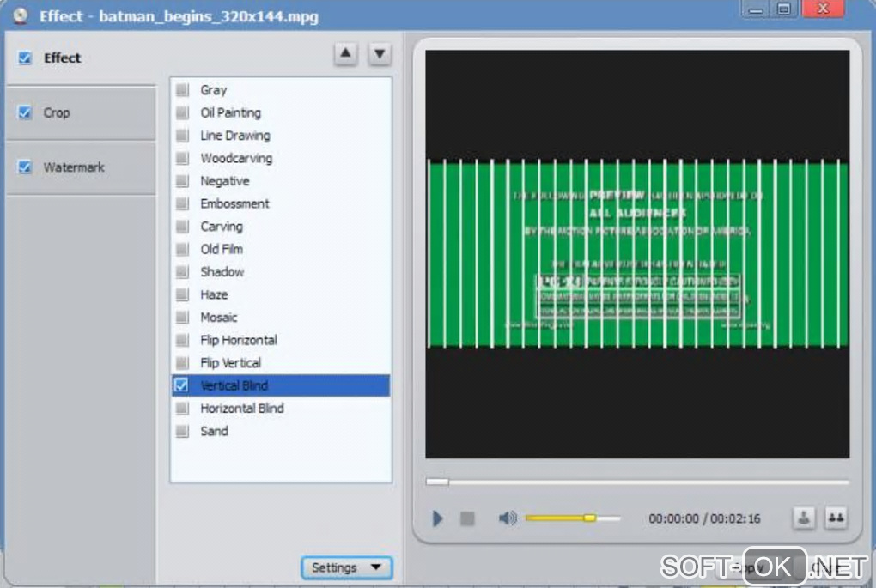Screen dimensions: 876x588
Task: Select the Gray row in the effects list
Action: pyautogui.click(x=281, y=90)
